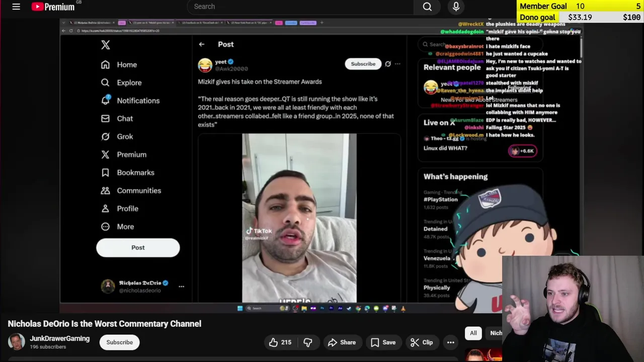Select the All filter chip
Image resolution: width=644 pixels, height=362 pixels.
click(x=473, y=333)
